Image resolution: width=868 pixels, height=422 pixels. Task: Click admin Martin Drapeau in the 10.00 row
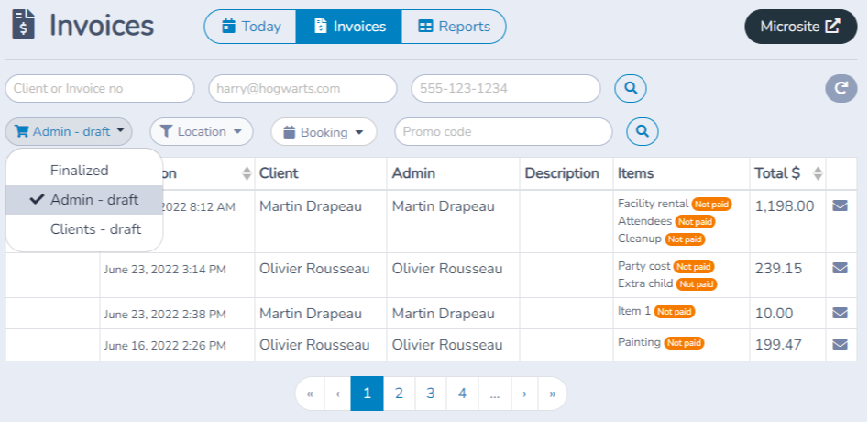point(443,314)
